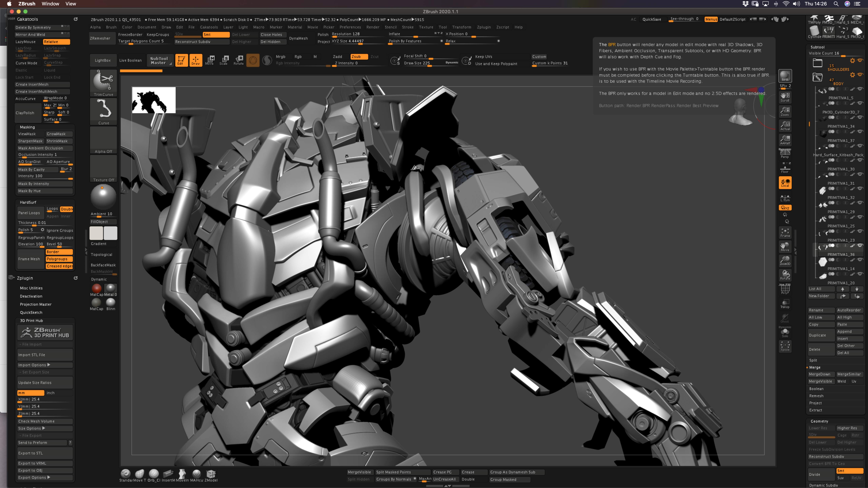The image size is (868, 488).
Task: Open LightBox
Action: (103, 60)
